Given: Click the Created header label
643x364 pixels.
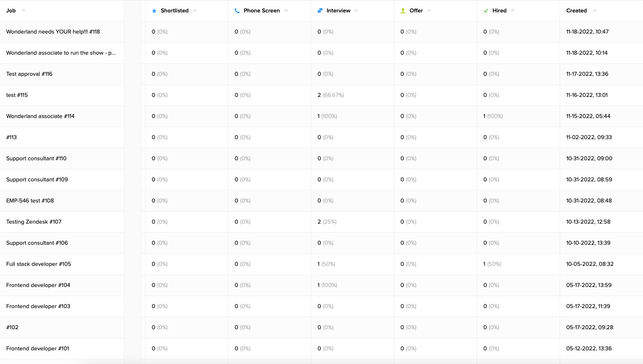Looking at the screenshot, I should pos(576,10).
